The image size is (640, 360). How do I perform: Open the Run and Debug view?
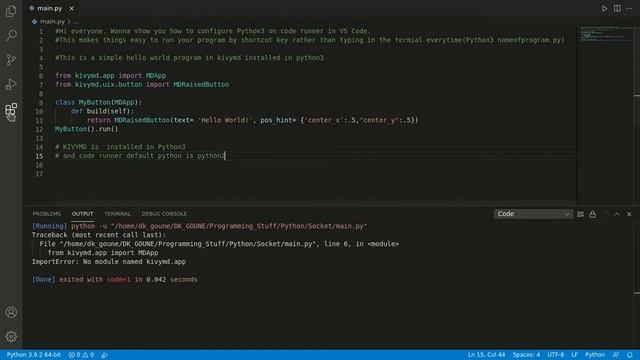pyautogui.click(x=11, y=84)
